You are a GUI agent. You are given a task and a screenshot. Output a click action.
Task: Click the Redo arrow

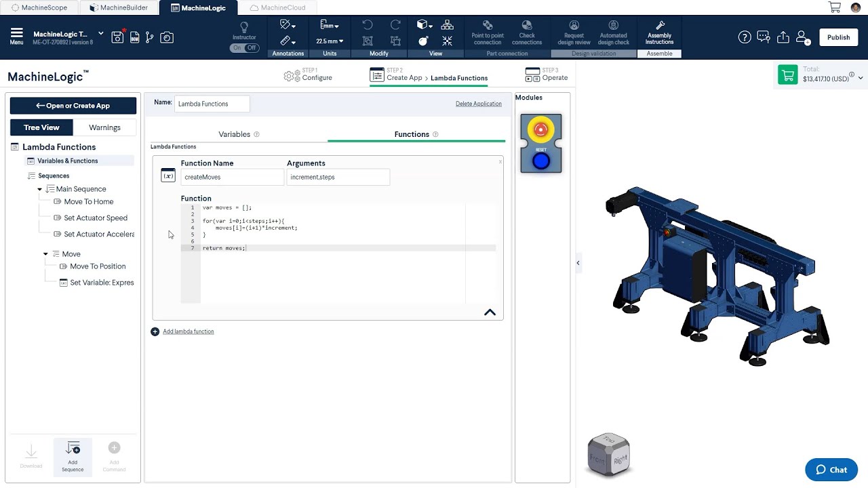coord(395,25)
